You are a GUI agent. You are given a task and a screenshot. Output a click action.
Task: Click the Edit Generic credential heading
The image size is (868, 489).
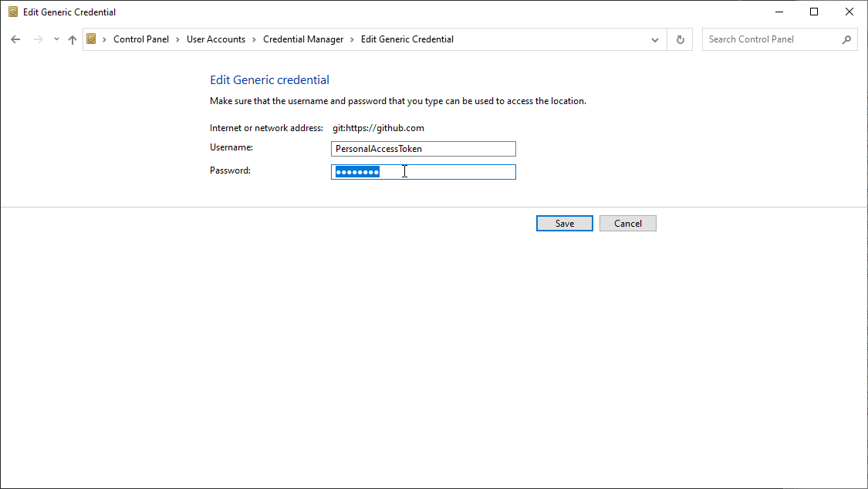pos(269,79)
